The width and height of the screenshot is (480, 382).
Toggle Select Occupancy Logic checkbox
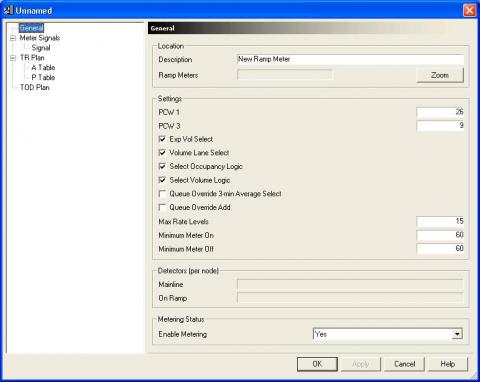[x=162, y=166]
